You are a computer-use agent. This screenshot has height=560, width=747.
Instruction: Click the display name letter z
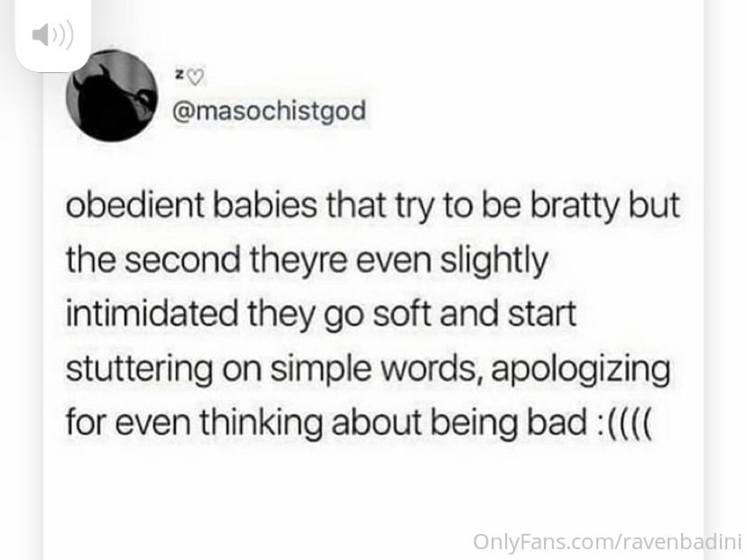tap(178, 76)
